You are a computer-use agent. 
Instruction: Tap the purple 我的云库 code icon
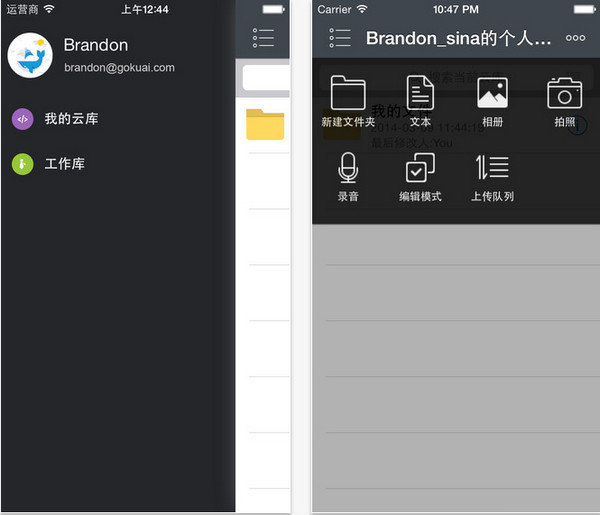click(23, 119)
